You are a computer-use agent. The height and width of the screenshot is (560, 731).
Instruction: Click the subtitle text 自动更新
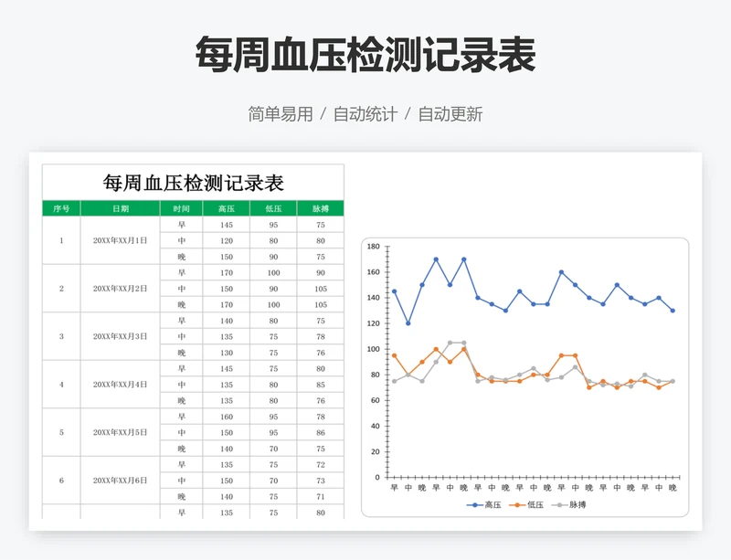pos(450,114)
